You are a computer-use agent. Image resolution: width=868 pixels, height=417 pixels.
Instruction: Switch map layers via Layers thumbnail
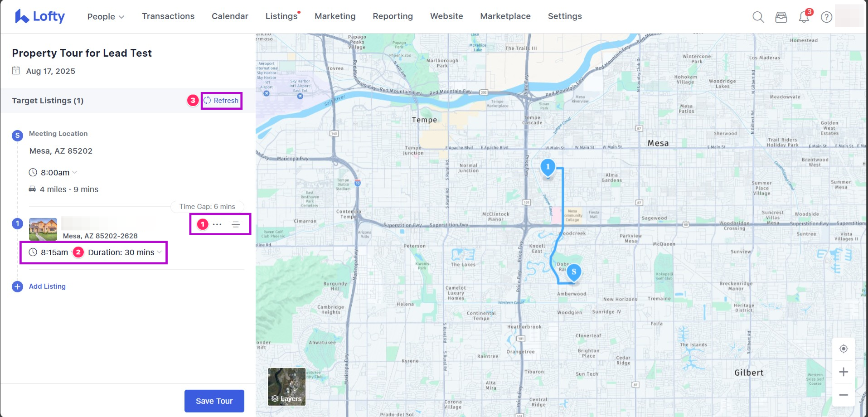(x=286, y=387)
